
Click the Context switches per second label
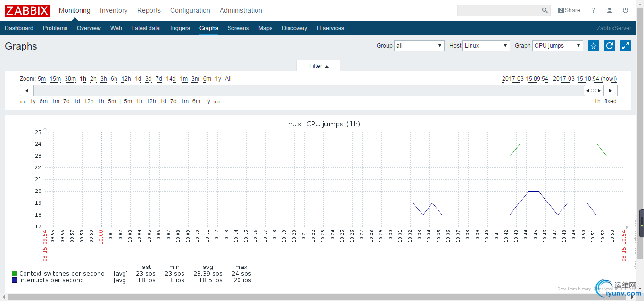click(62, 274)
